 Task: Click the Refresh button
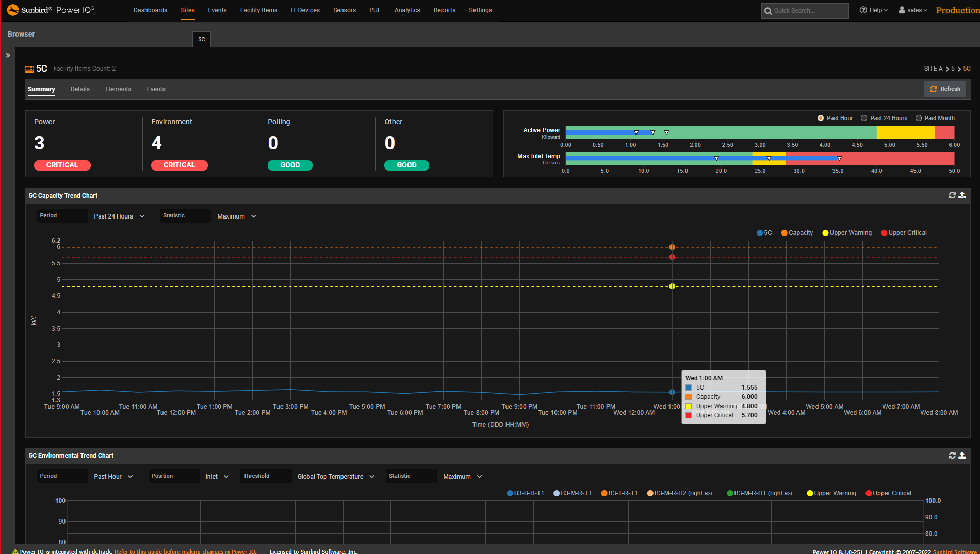pyautogui.click(x=945, y=89)
